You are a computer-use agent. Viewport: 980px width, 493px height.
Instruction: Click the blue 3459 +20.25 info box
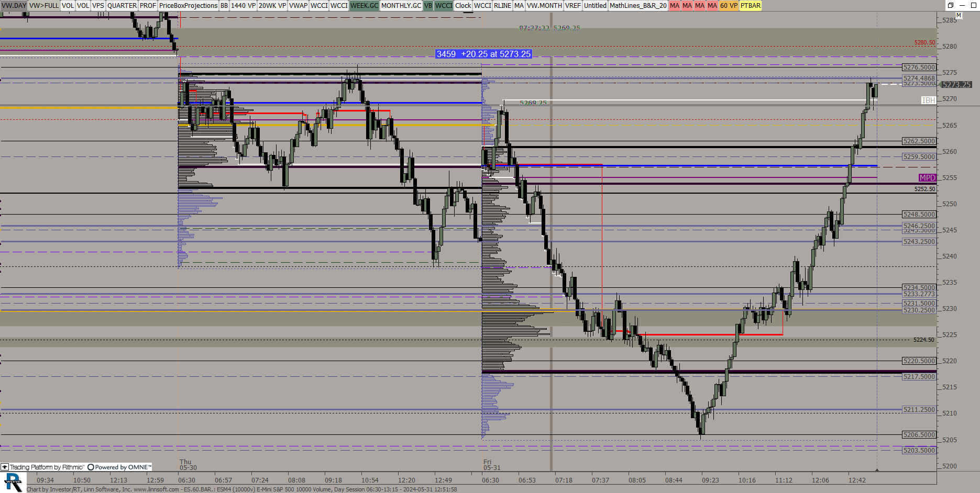(483, 54)
